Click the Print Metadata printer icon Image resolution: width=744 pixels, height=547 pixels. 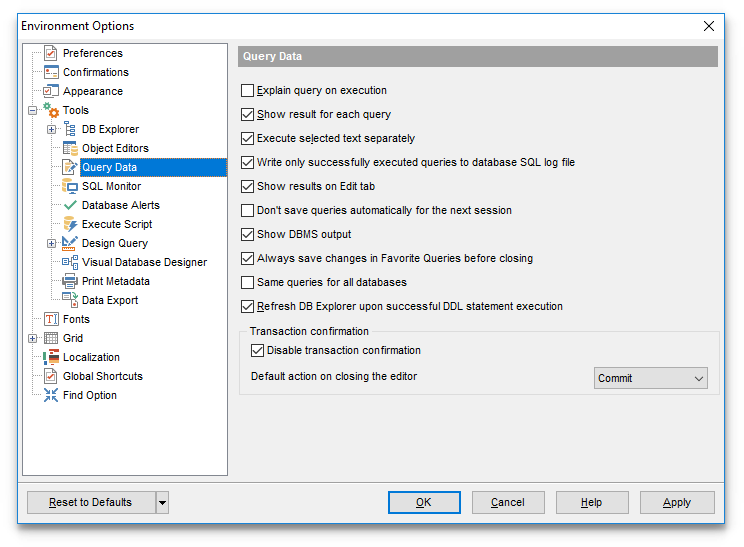click(70, 281)
